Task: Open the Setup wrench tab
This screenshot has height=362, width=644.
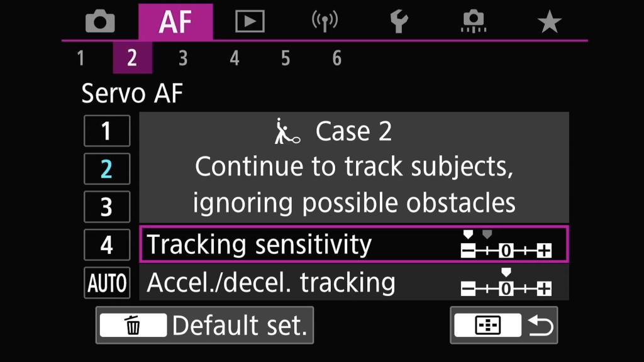Action: 399,21
